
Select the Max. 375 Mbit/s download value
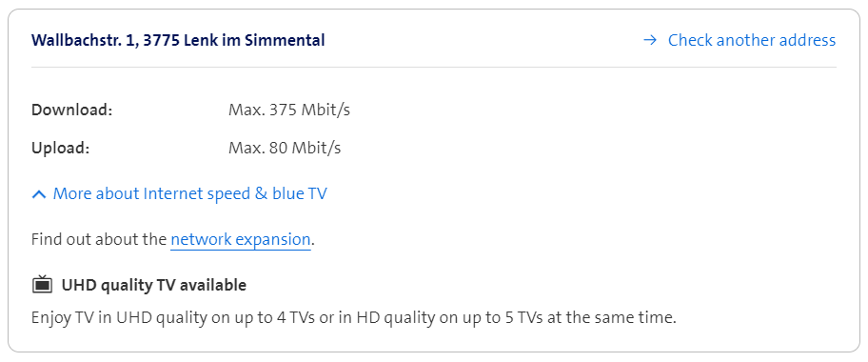(289, 110)
